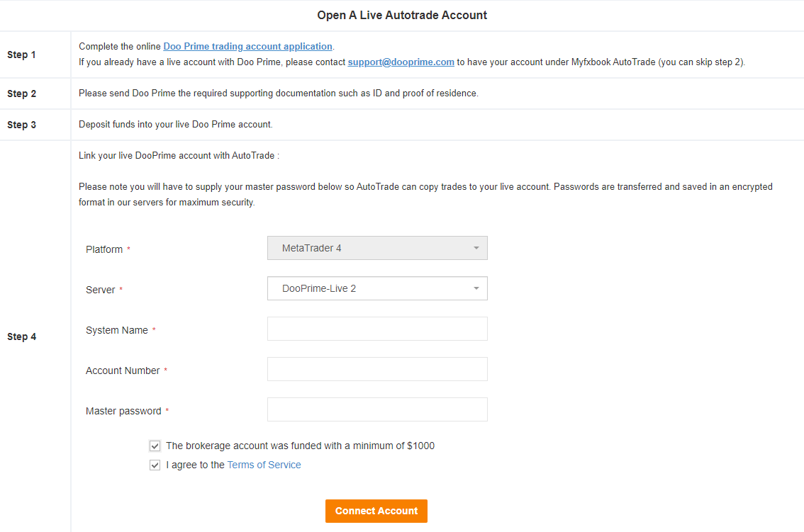
Task: Click the Step 1 row label
Action: pyautogui.click(x=22, y=55)
